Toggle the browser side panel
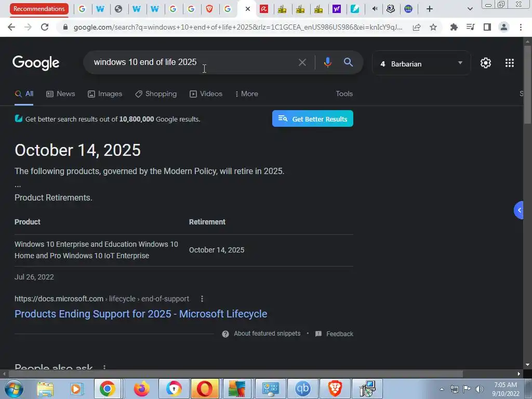The width and height of the screenshot is (532, 399). point(487,27)
